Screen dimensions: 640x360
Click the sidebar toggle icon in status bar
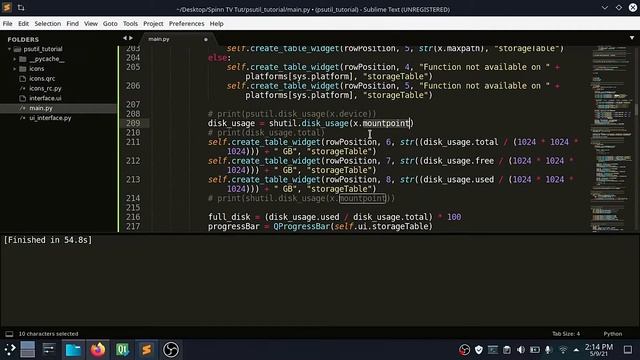(9, 334)
